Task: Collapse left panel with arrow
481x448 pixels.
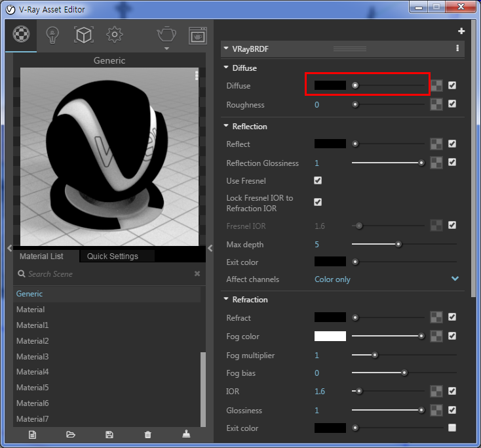Action: click(x=10, y=248)
